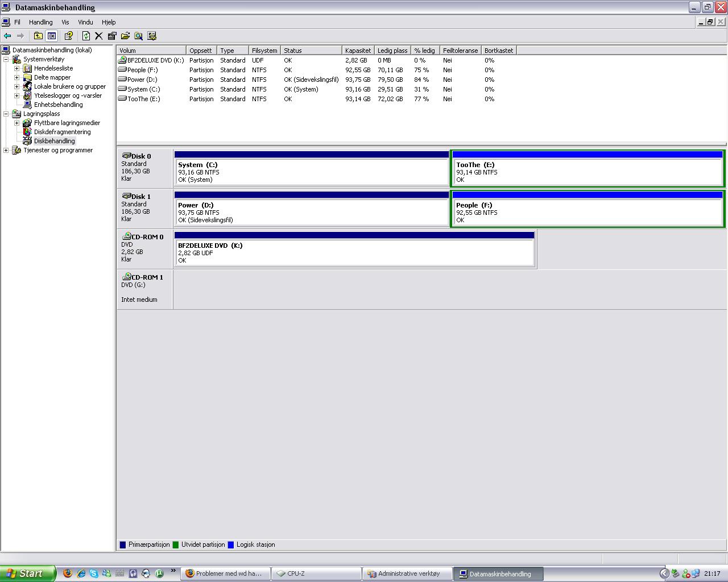This screenshot has width=728, height=582.
Task: Expand the Hendelsesliste node
Action: click(17, 68)
